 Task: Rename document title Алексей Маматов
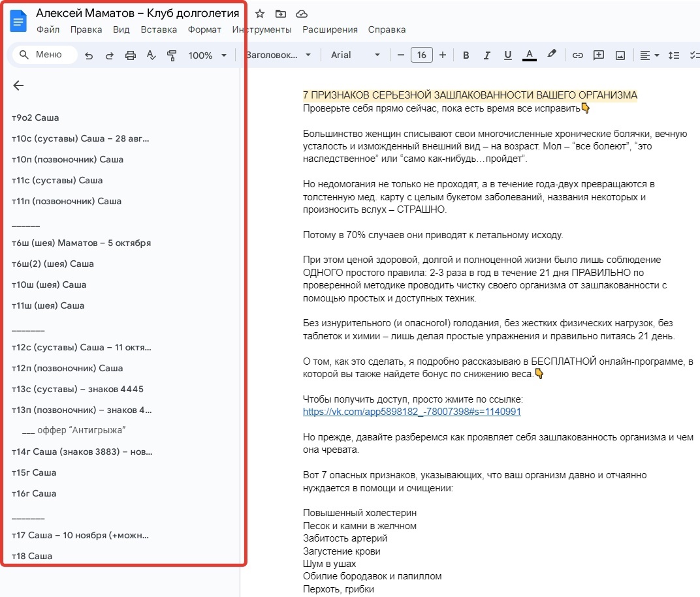pos(138,13)
